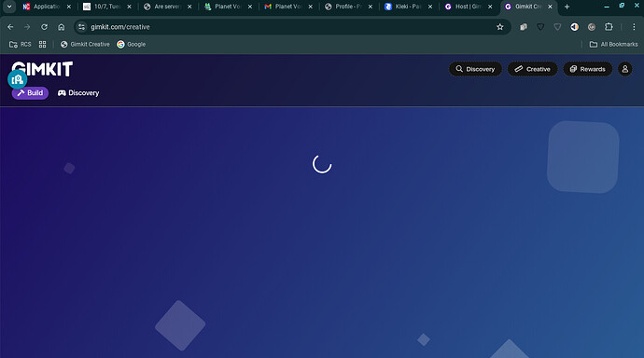Restore down the browser window
Image resolution: width=644 pixels, height=358 pixels.
[x=622, y=6]
